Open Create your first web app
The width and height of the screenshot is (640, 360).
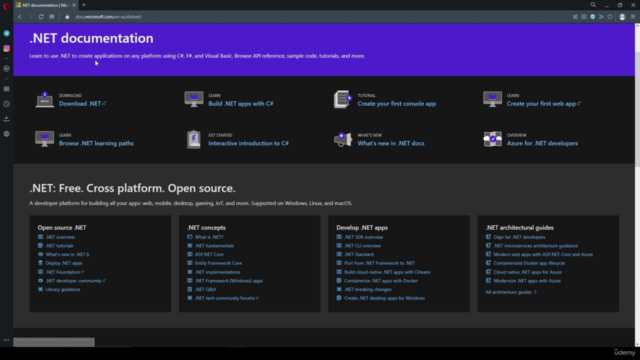[x=543, y=104]
